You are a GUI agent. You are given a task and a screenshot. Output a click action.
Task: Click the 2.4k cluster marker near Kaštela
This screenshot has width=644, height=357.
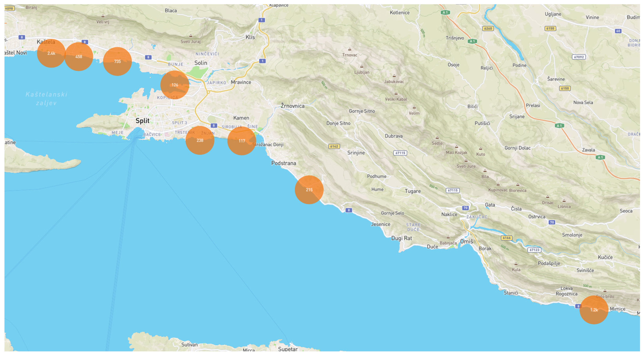[x=51, y=53]
